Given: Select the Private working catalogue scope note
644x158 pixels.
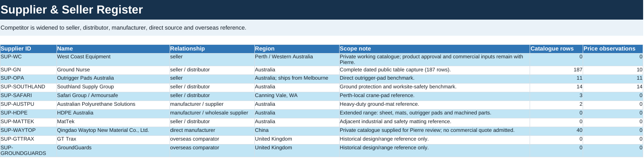Looking at the screenshot, I should coord(434,60).
